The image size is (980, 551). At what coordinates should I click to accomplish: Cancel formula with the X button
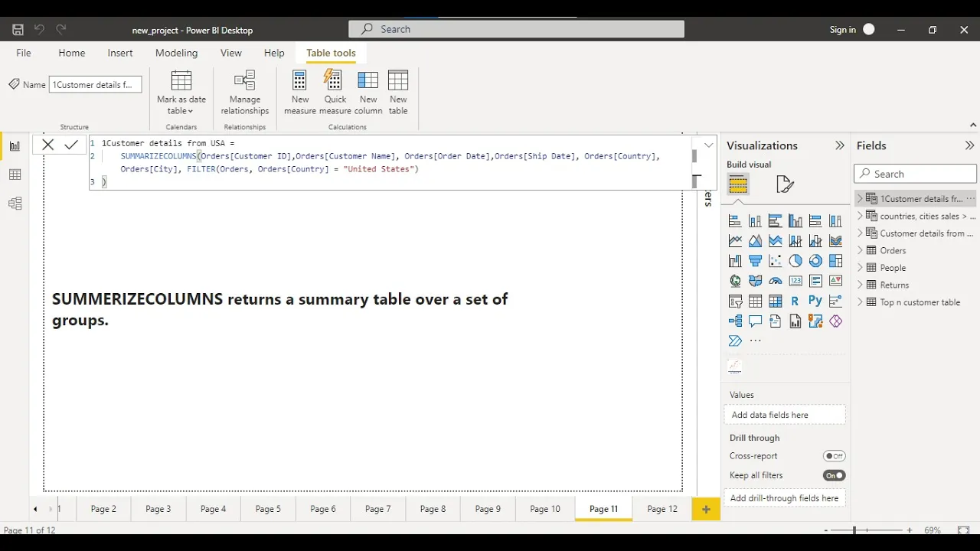click(48, 145)
